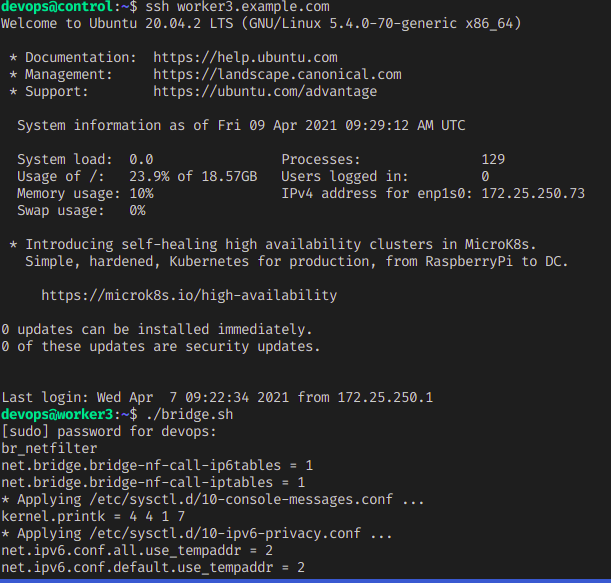This screenshot has width=611, height=583.
Task: Click the '23.9% of 18.57GB' usage value
Action: (x=193, y=177)
